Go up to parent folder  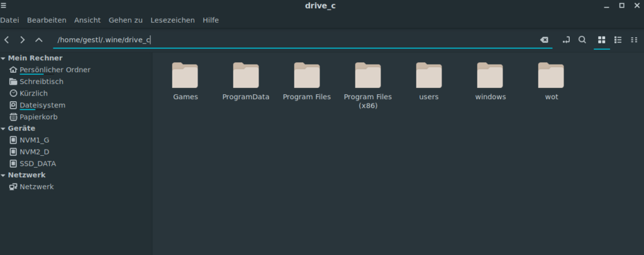coord(38,40)
